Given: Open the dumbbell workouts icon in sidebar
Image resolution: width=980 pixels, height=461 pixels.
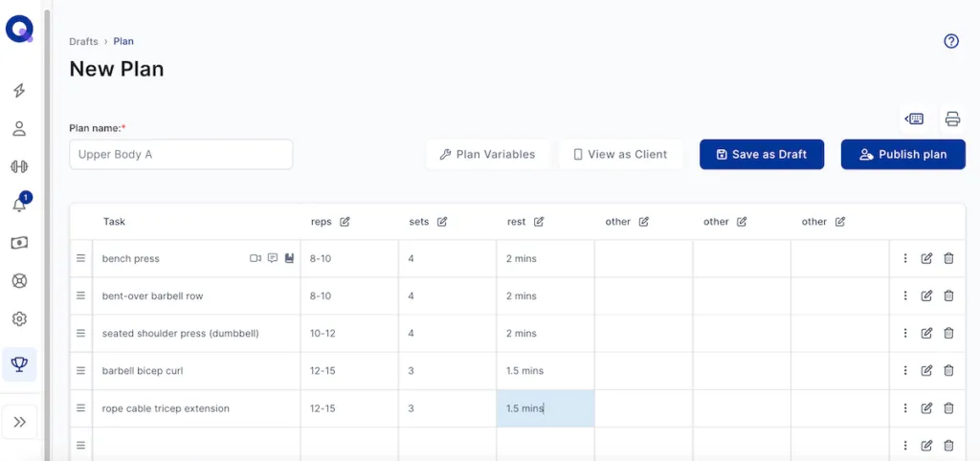Looking at the screenshot, I should [x=19, y=166].
